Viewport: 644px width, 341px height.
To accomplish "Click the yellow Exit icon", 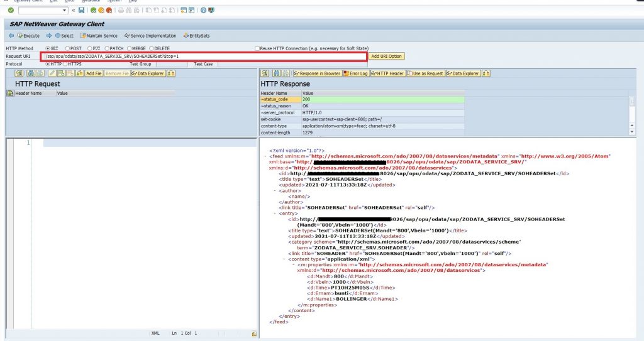I will [x=101, y=10].
